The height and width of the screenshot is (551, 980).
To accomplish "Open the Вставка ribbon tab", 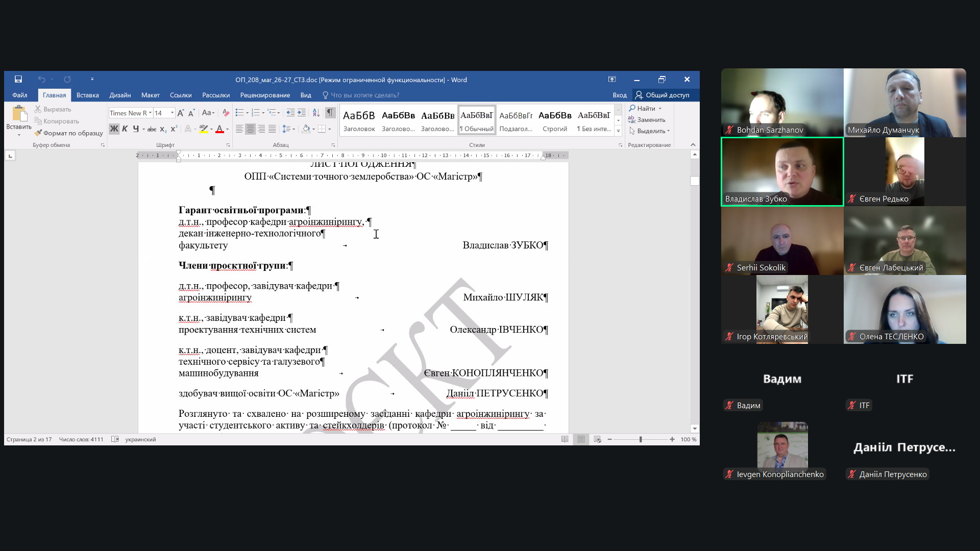I will point(87,95).
